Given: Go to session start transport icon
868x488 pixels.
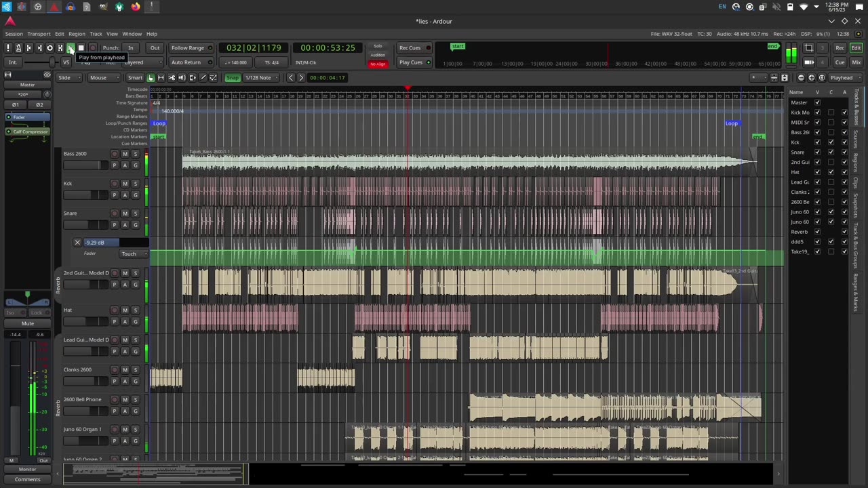Looking at the screenshot, I should [x=28, y=48].
